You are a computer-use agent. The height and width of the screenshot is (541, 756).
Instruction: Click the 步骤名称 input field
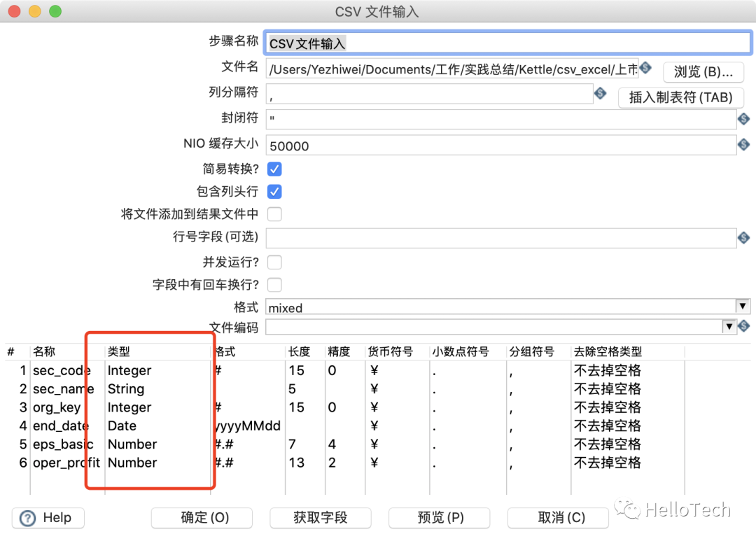pos(508,43)
